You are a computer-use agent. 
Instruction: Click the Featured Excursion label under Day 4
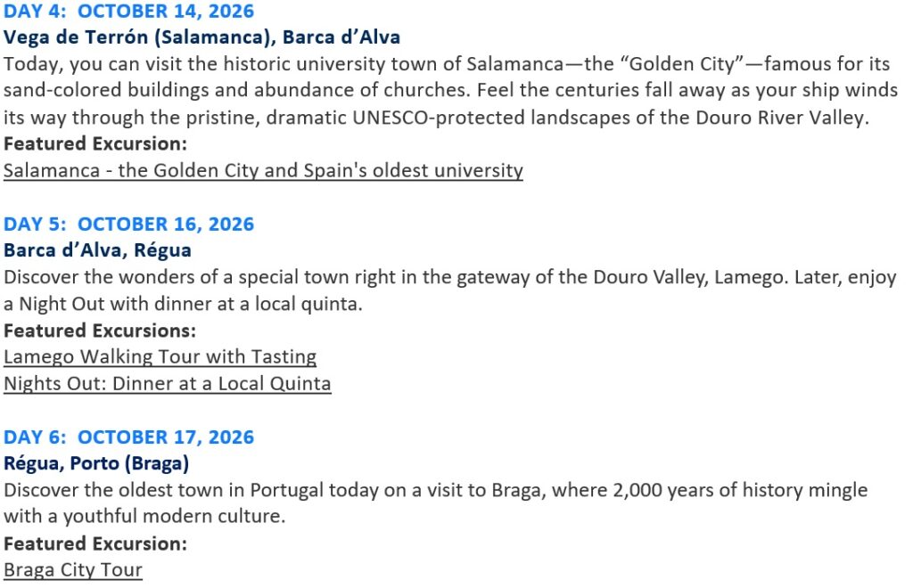point(95,143)
